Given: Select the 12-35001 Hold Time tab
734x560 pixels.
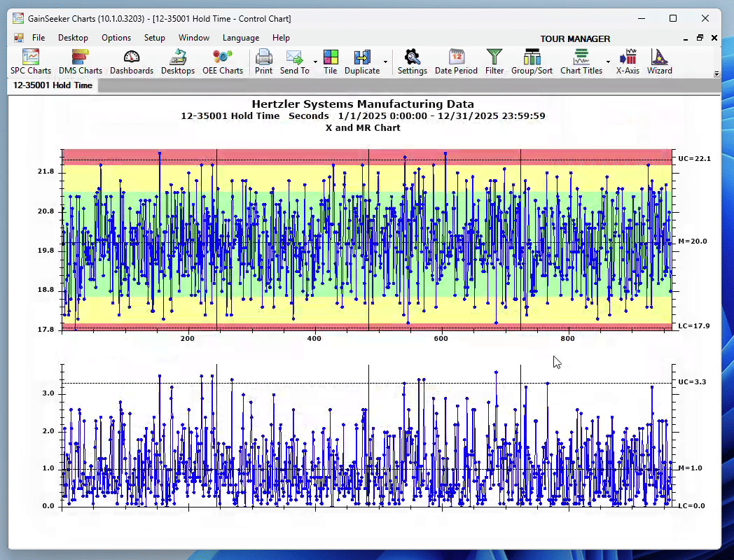Looking at the screenshot, I should point(53,85).
